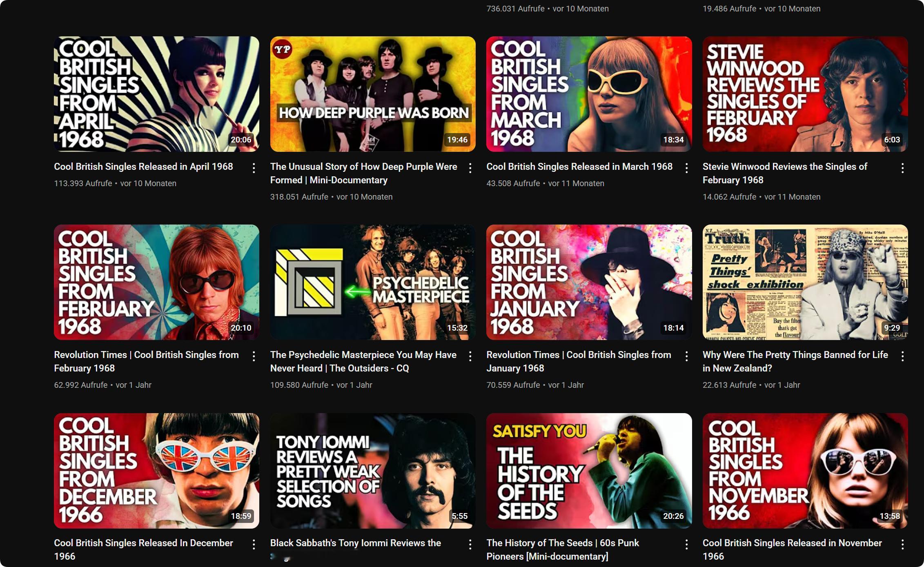The height and width of the screenshot is (567, 924).
Task: Play Cool British Singles December 1966 thumbnail
Action: [x=156, y=471]
